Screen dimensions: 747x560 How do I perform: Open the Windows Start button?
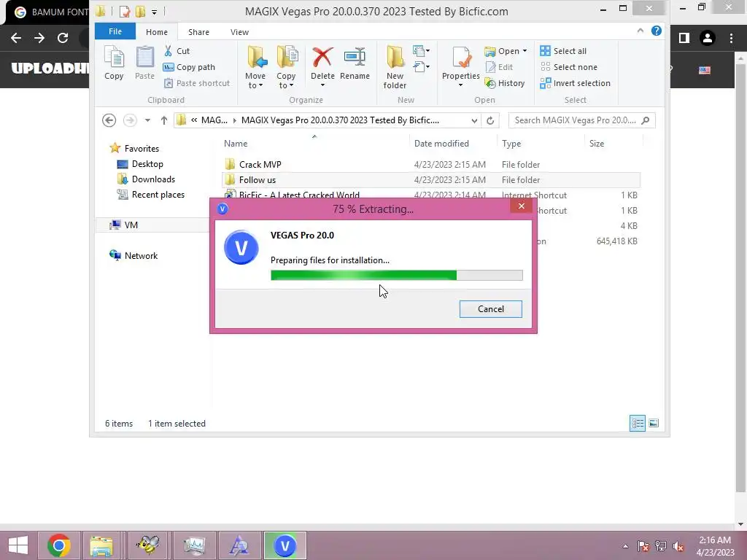coord(18,545)
